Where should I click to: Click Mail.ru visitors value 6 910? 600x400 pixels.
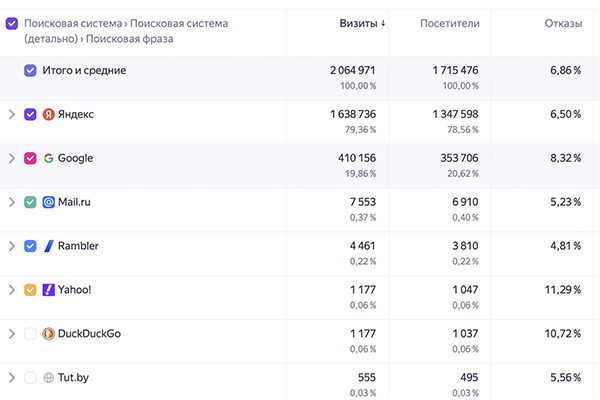point(465,202)
